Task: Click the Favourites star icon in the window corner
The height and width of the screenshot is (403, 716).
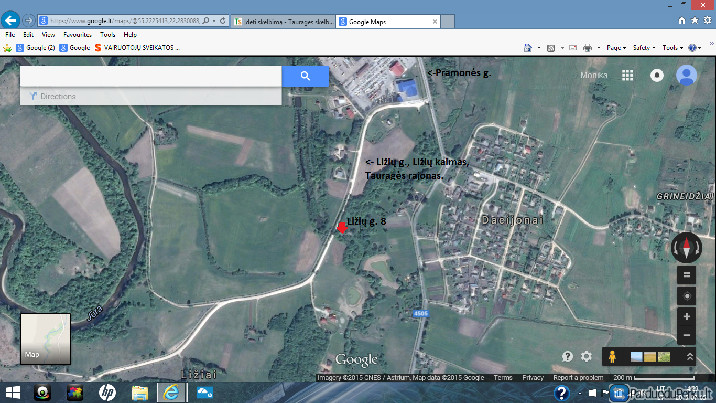Action: click(695, 21)
